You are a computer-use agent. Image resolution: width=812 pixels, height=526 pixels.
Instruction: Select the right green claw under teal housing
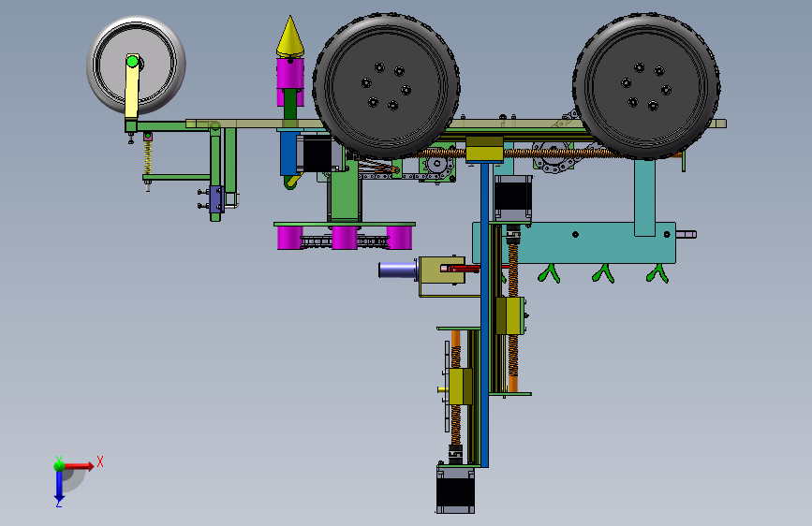pyautogui.click(x=657, y=273)
